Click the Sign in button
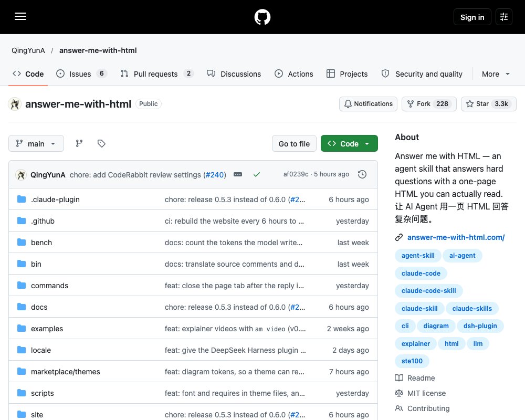This screenshot has height=420, width=525. click(472, 17)
